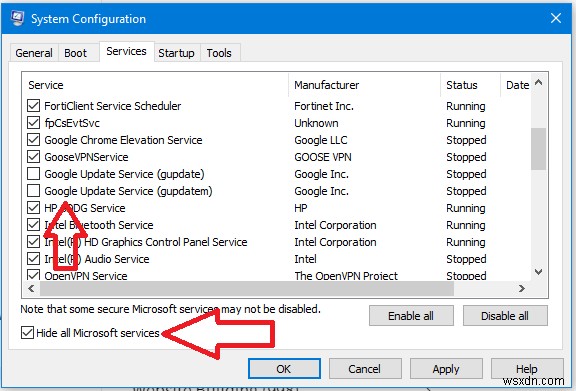Image resolution: width=576 pixels, height=391 pixels.
Task: Click the Apply button
Action: [446, 369]
